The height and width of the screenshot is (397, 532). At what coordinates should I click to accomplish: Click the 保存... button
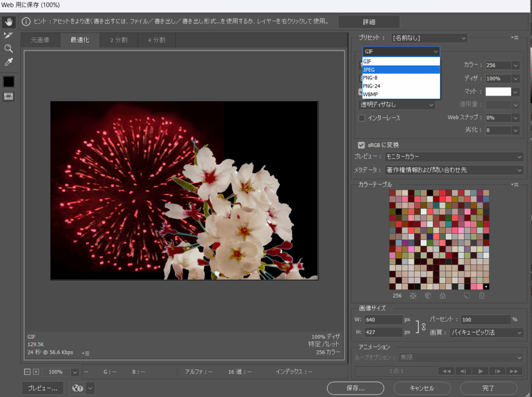355,388
